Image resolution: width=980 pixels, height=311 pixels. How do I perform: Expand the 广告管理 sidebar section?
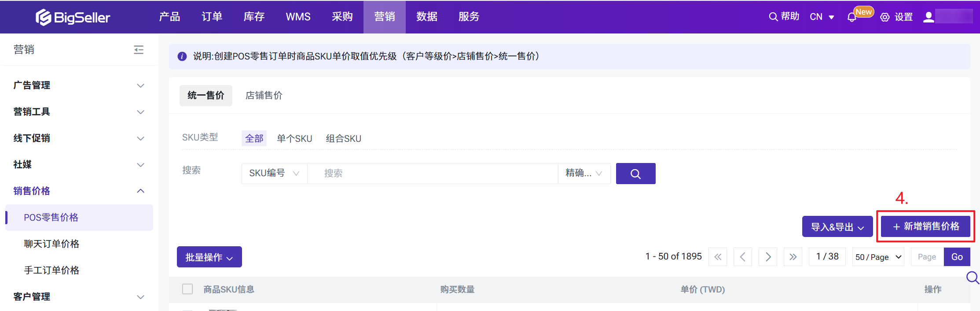(x=79, y=85)
